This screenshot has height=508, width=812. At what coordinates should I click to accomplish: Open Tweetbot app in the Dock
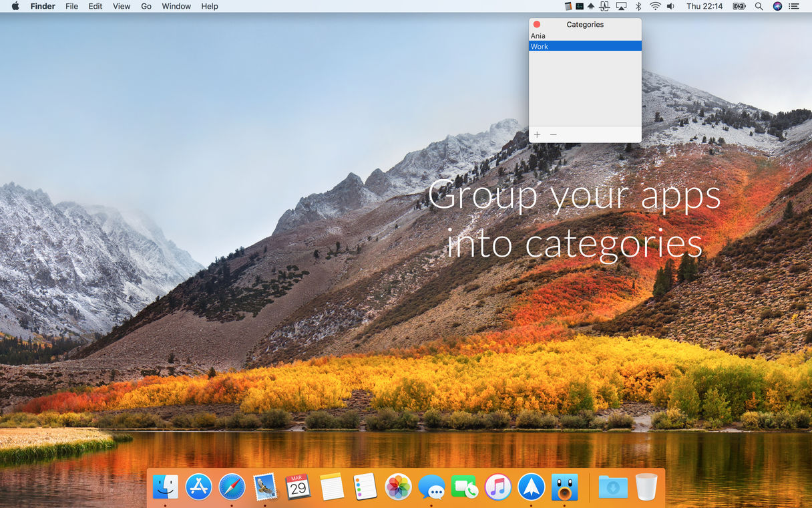(x=564, y=487)
